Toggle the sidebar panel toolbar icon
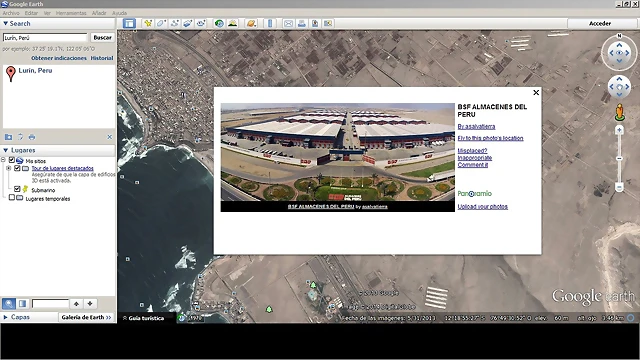Screen dimensions: 640x360 click(x=129, y=24)
